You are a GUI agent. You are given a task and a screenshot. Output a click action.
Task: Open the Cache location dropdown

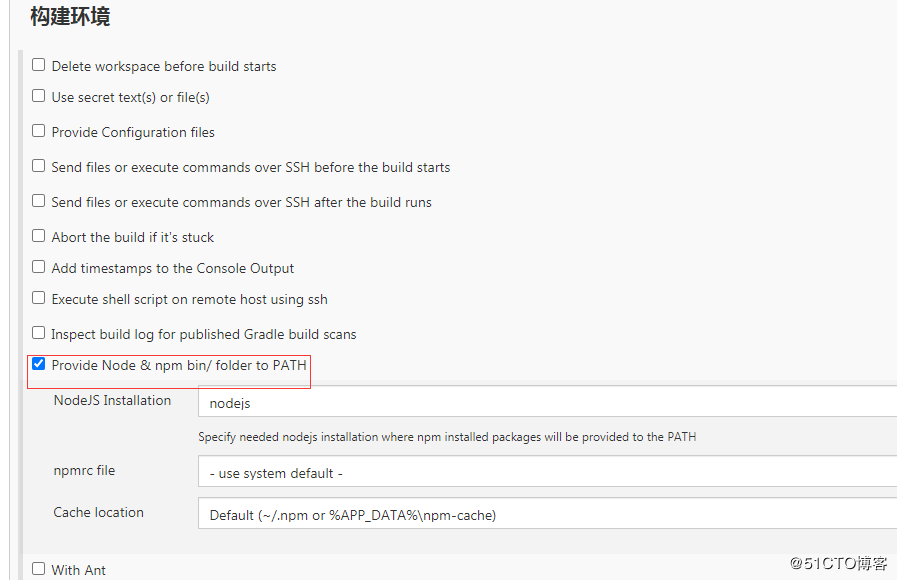pyautogui.click(x=547, y=514)
